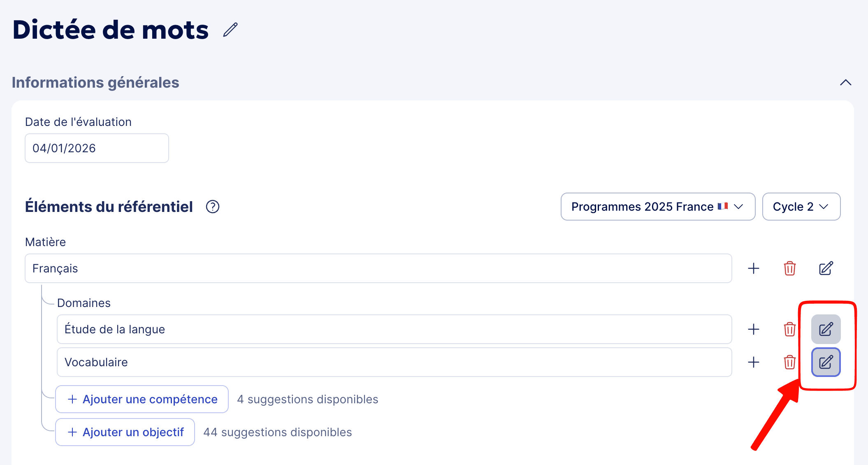
Task: Click the evaluation date field 04/01/2026
Action: pos(97,148)
